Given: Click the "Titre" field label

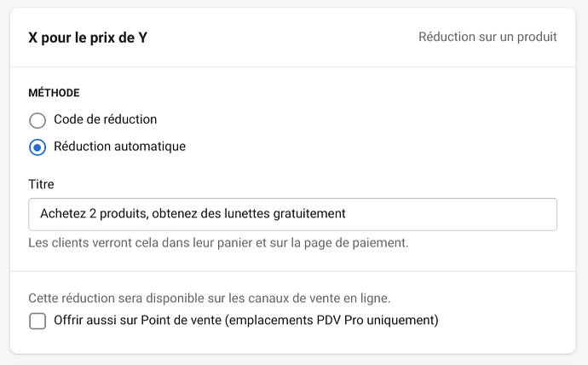Looking at the screenshot, I should point(41,184).
